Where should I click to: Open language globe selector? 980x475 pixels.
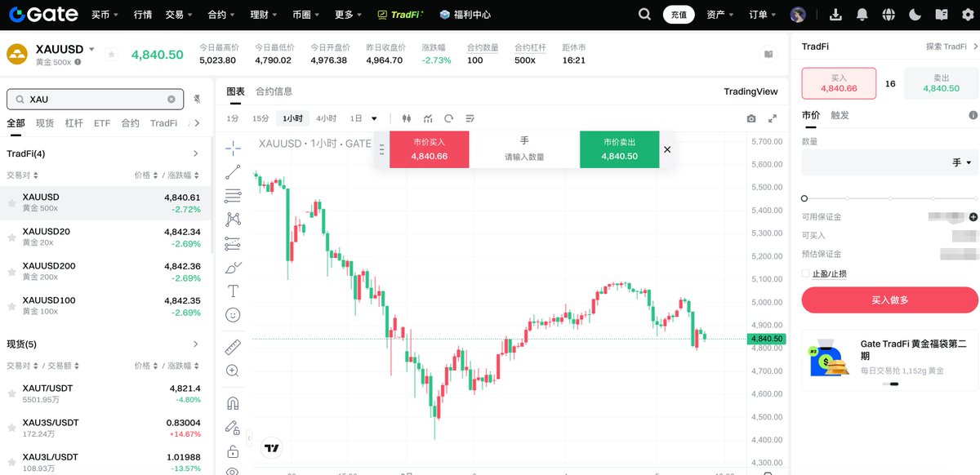(889, 14)
